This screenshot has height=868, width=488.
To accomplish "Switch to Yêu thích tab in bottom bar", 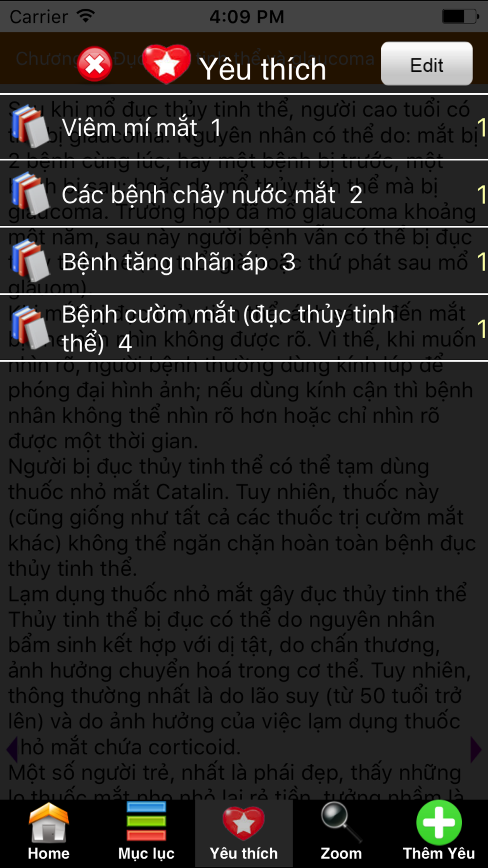I will pos(244,833).
